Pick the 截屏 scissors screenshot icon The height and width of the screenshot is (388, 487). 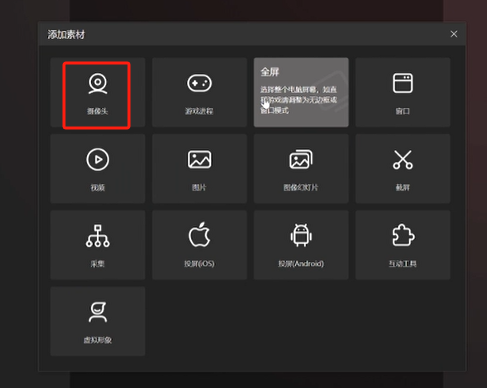point(403,159)
